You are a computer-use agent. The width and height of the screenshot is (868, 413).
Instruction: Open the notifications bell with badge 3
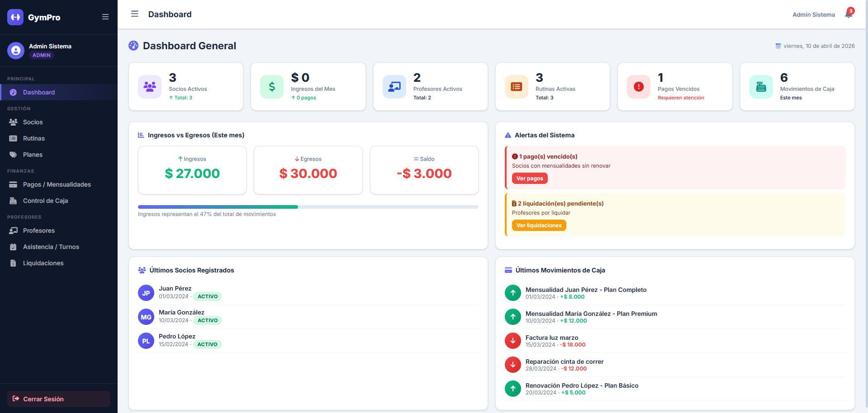point(847,14)
